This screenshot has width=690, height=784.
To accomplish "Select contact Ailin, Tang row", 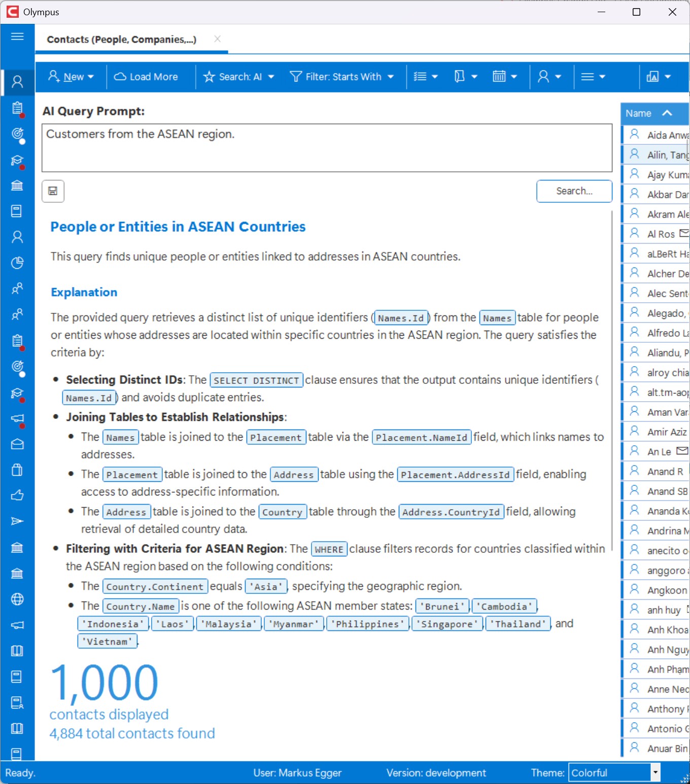I will point(655,155).
